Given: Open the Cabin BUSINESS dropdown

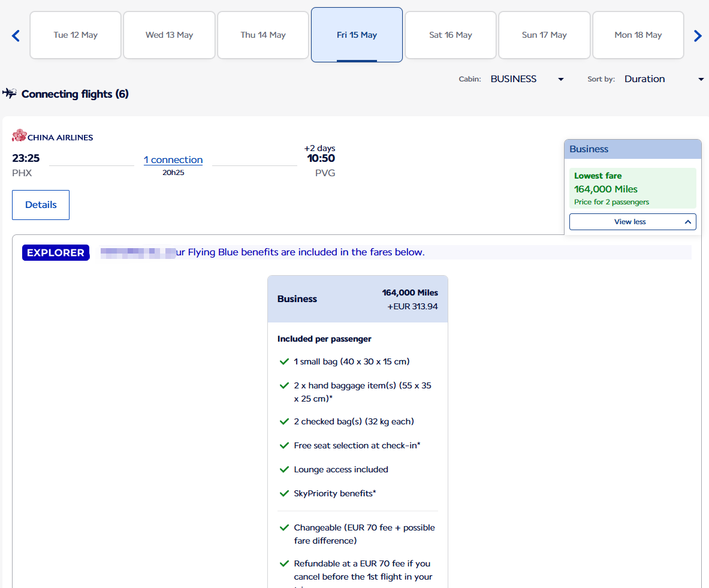Looking at the screenshot, I should 527,79.
